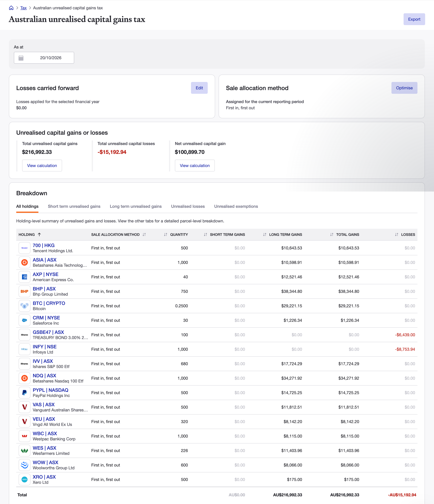434x504 pixels.
Task: Sort by Losses column arrows
Action: pos(397,235)
